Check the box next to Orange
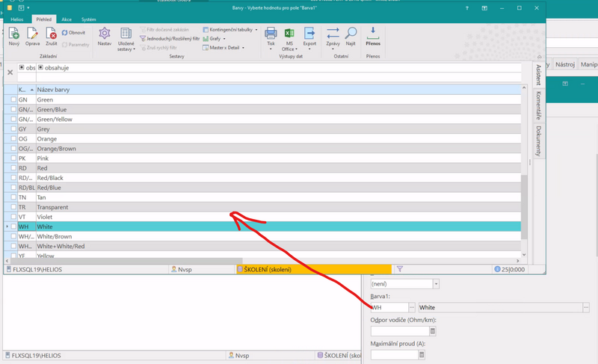 [x=13, y=138]
